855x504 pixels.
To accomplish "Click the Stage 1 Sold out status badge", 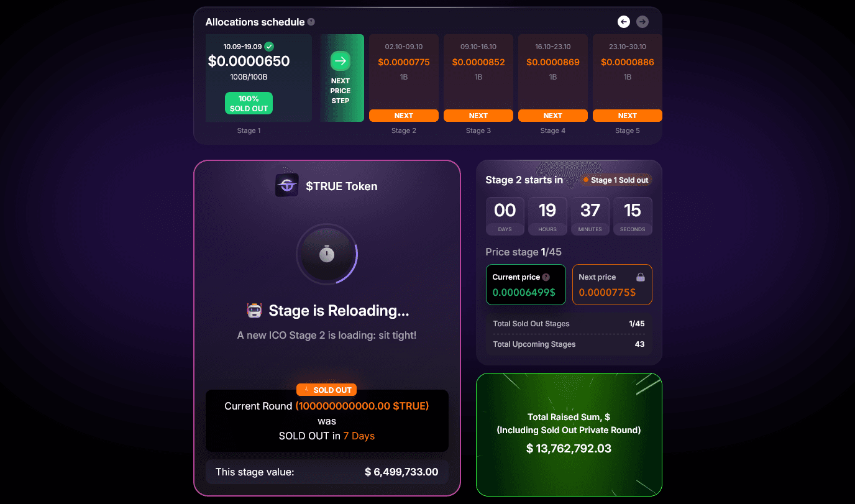I will [615, 180].
